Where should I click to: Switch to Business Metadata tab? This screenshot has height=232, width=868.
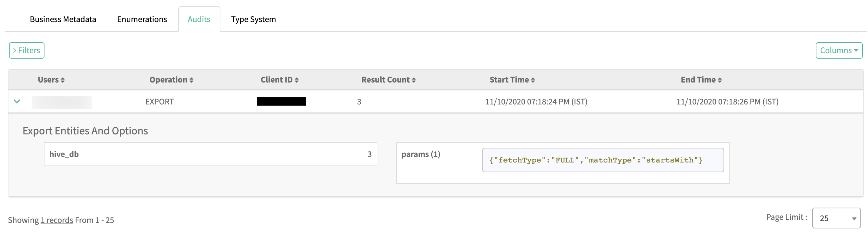click(x=63, y=19)
